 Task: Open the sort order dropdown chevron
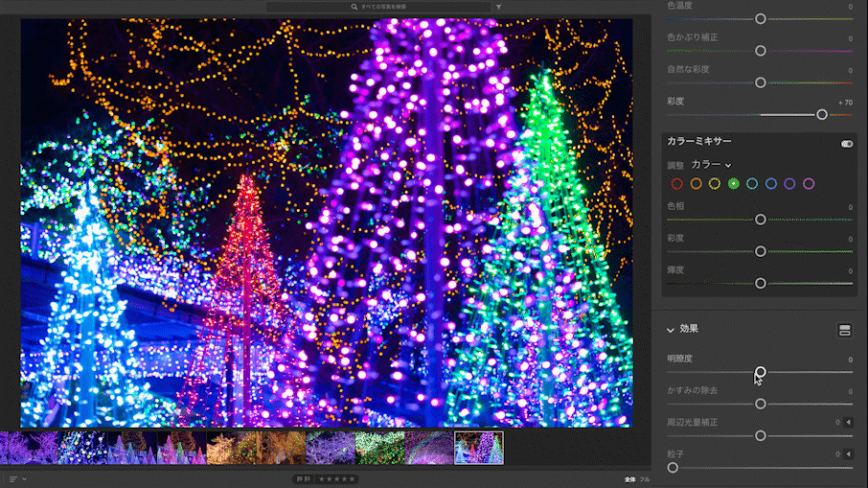(x=24, y=479)
